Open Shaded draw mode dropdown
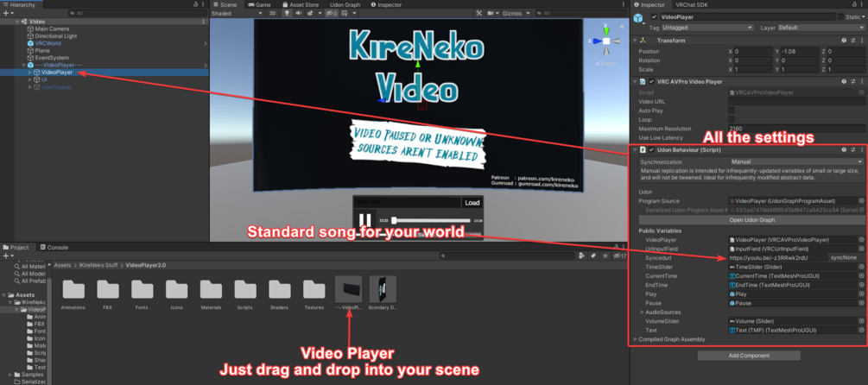This screenshot has height=385, width=868. click(238, 13)
